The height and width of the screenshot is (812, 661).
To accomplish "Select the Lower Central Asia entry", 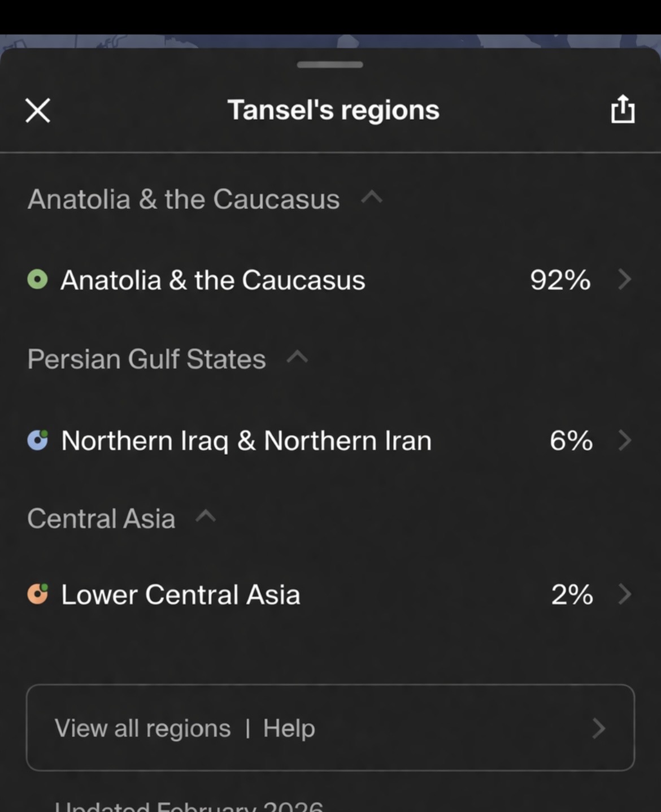I will pos(180,595).
